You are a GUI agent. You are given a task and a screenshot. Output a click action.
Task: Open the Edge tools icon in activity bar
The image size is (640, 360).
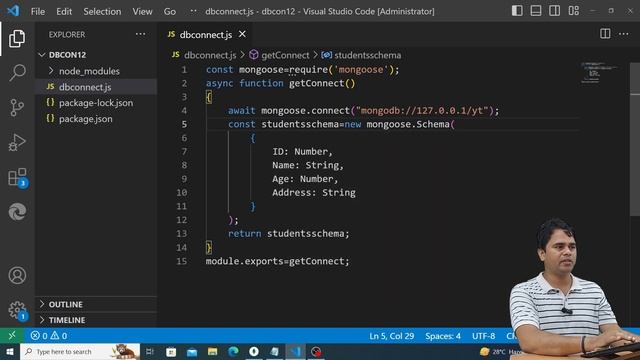[x=17, y=212]
